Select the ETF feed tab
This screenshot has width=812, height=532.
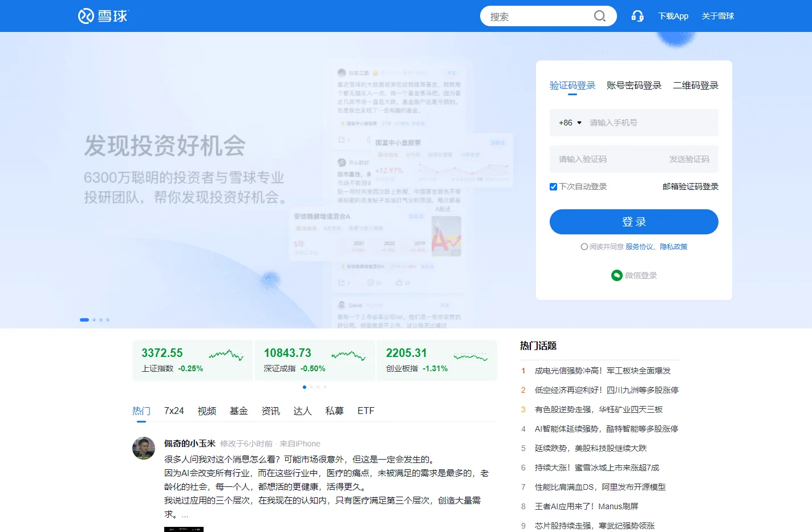(366, 411)
